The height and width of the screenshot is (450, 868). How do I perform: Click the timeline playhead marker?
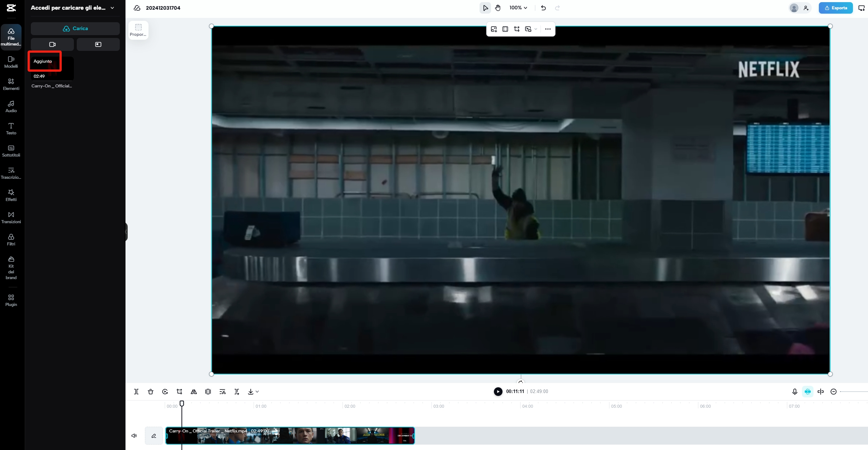[x=182, y=403]
